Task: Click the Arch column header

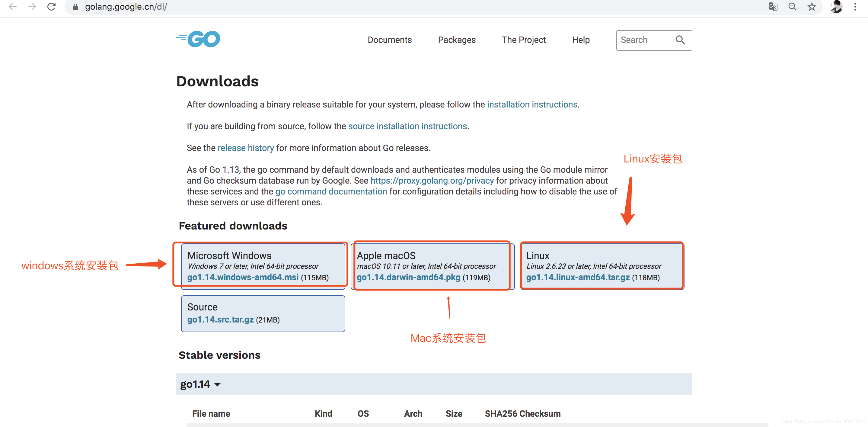Action: click(413, 413)
